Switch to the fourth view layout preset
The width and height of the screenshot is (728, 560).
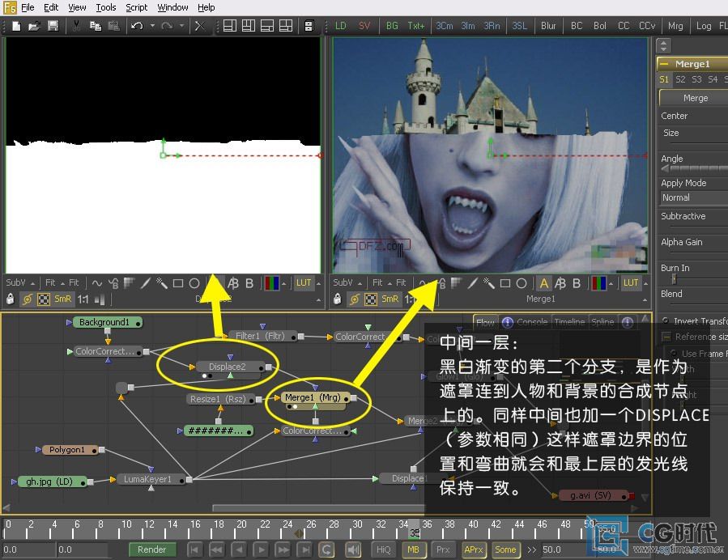coord(286,26)
